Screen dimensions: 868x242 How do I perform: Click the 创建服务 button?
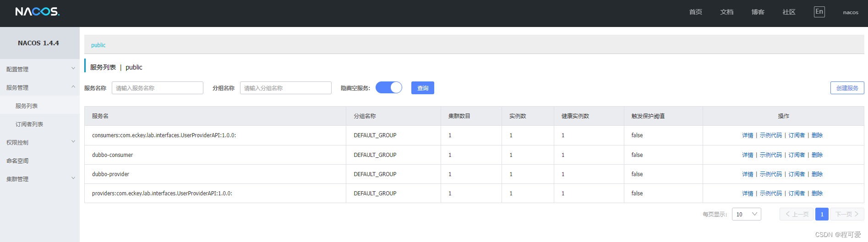click(x=847, y=88)
